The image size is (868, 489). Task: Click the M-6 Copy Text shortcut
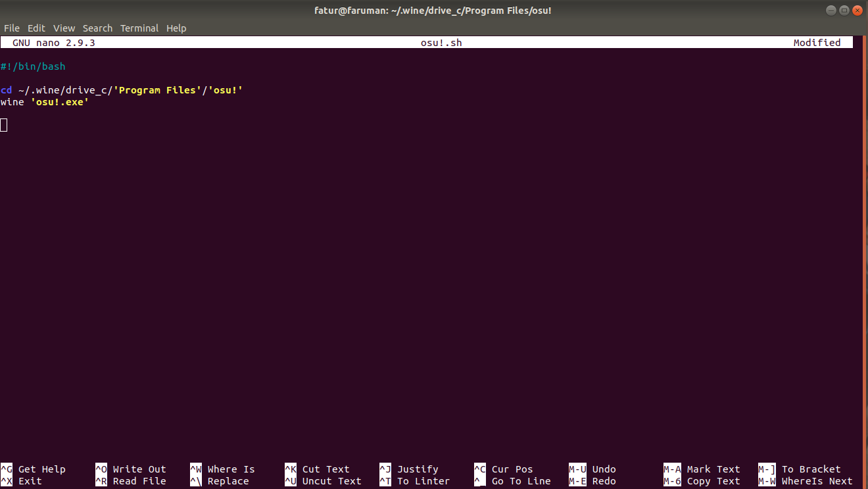(702, 481)
